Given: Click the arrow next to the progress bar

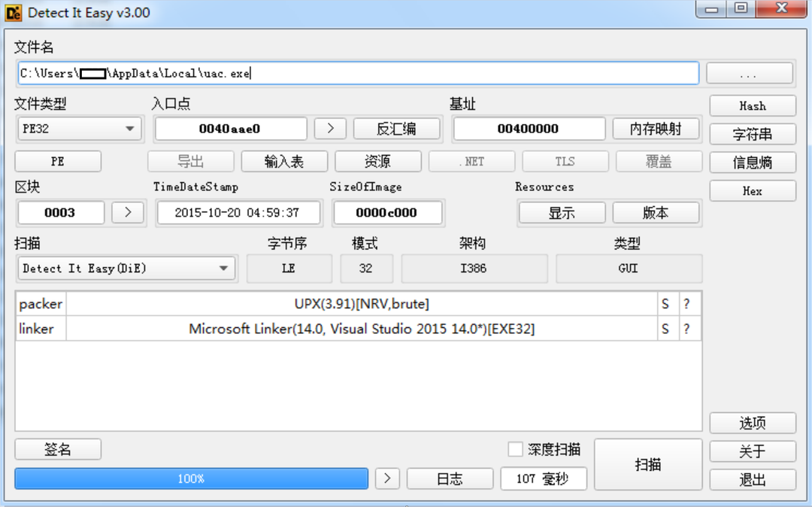Looking at the screenshot, I should pyautogui.click(x=387, y=478).
